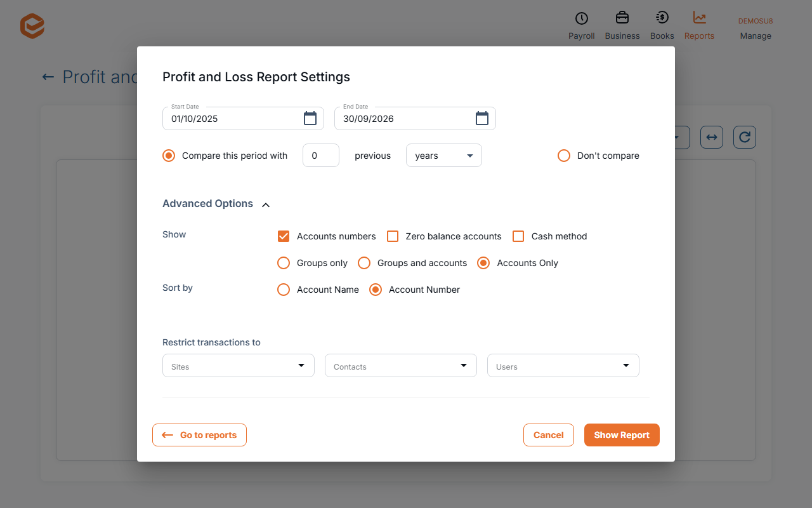This screenshot has width=812, height=508.
Task: Click the back arrow beside Profit and
Action: [48, 77]
